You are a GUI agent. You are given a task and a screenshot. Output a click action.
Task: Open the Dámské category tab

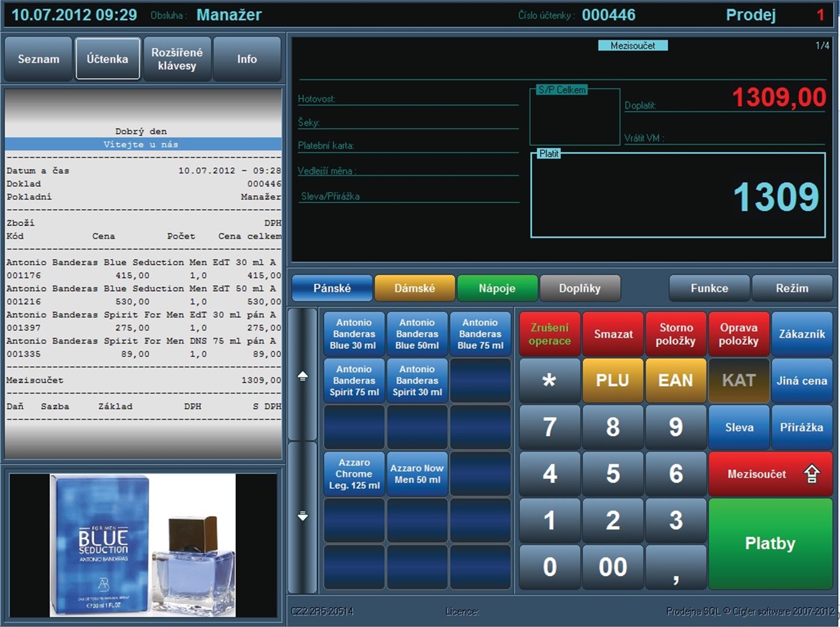[x=414, y=289]
